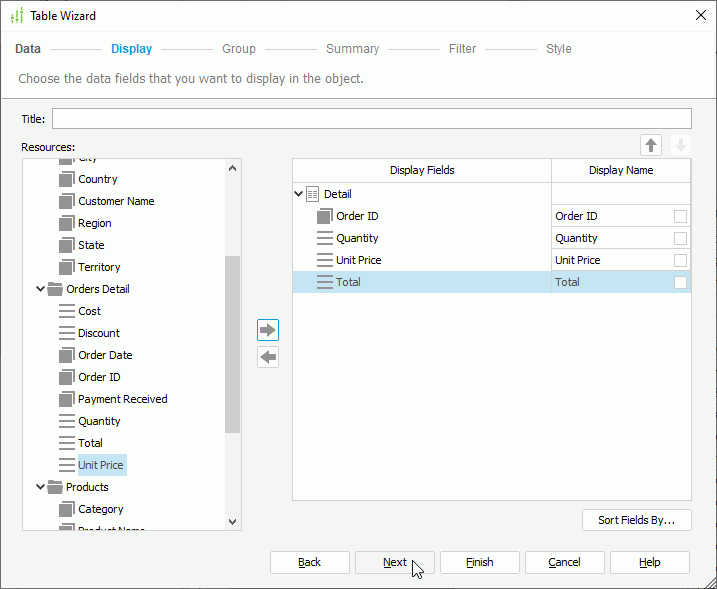Click the remove field left-arrow button
Image resolution: width=717 pixels, height=589 pixels.
(x=268, y=357)
